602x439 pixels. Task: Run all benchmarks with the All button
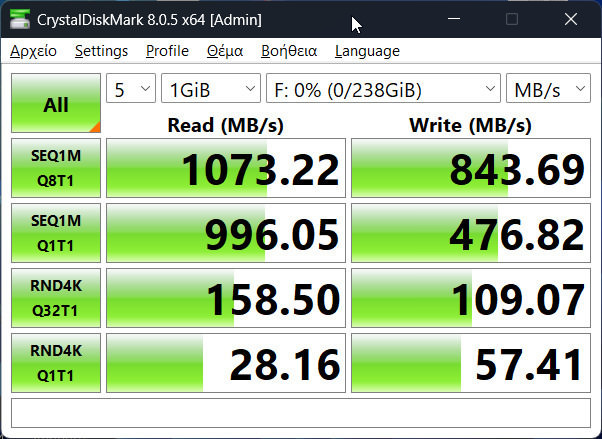[56, 104]
